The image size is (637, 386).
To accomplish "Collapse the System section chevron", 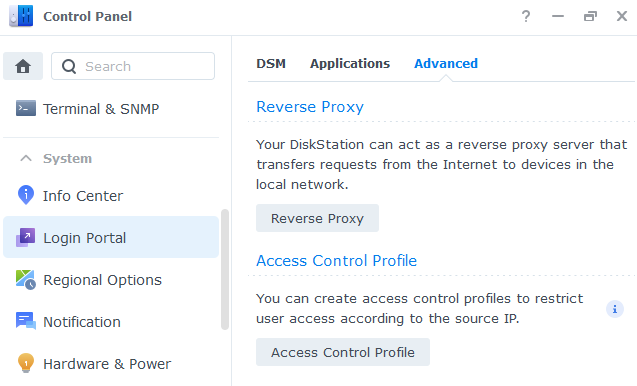I will point(26,158).
